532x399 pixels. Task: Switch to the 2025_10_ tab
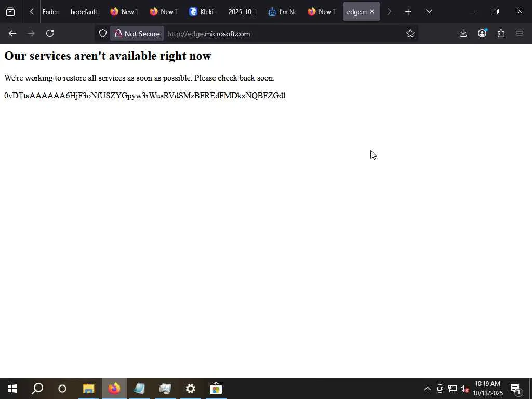[x=242, y=12]
